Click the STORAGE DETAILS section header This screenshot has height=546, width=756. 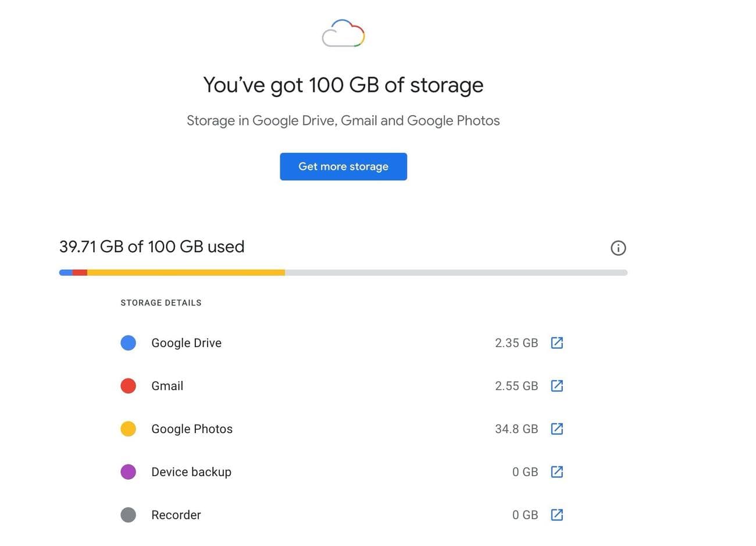[x=161, y=302]
